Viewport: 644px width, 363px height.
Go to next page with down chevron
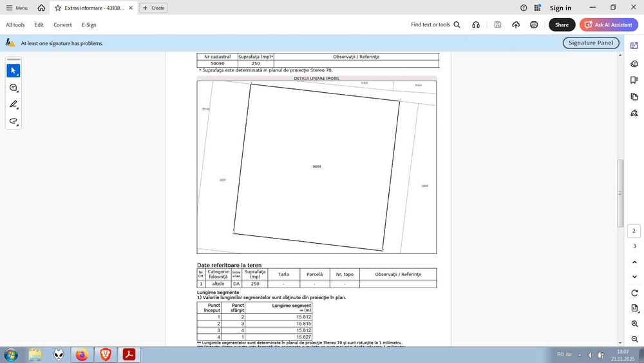tap(634, 277)
